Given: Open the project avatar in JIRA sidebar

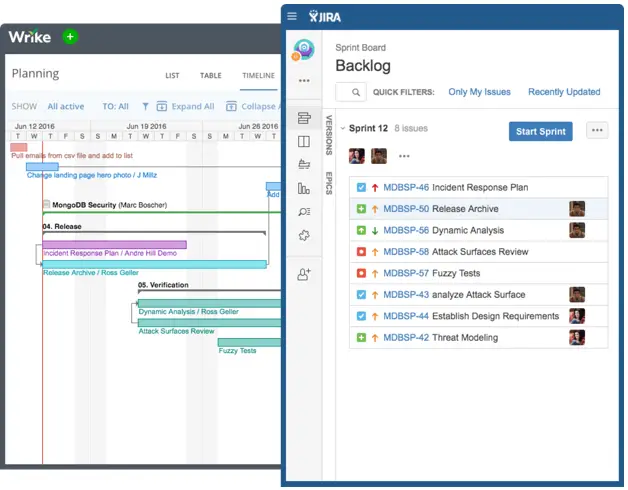Looking at the screenshot, I should (x=304, y=50).
